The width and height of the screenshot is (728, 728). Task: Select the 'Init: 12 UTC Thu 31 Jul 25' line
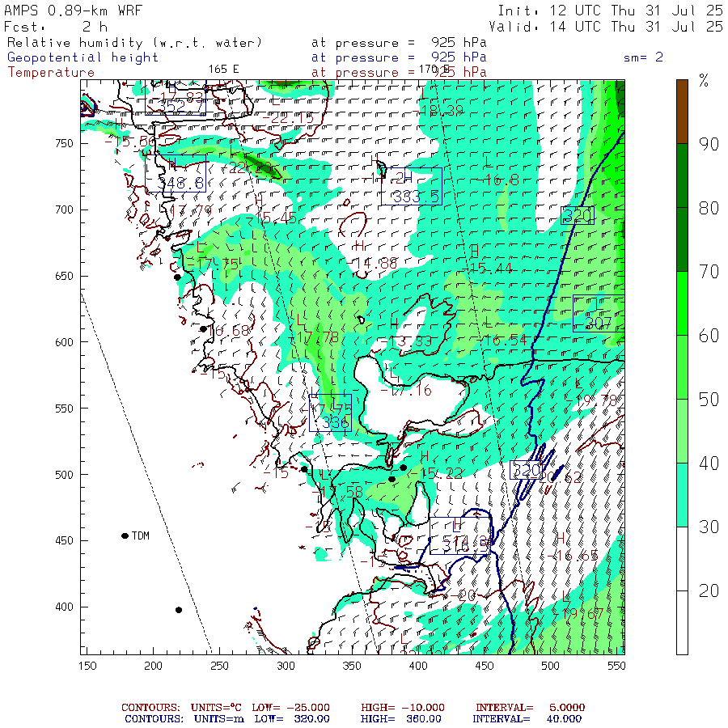click(610, 11)
